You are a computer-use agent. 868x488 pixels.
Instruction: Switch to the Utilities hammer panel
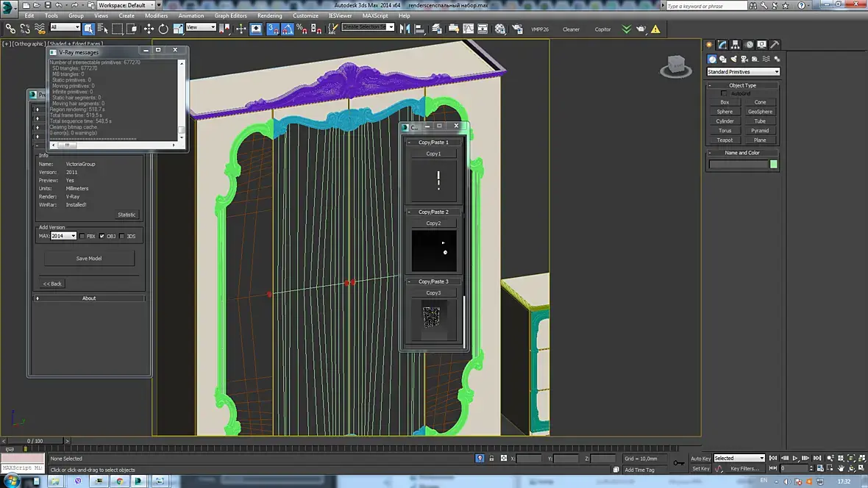(775, 45)
